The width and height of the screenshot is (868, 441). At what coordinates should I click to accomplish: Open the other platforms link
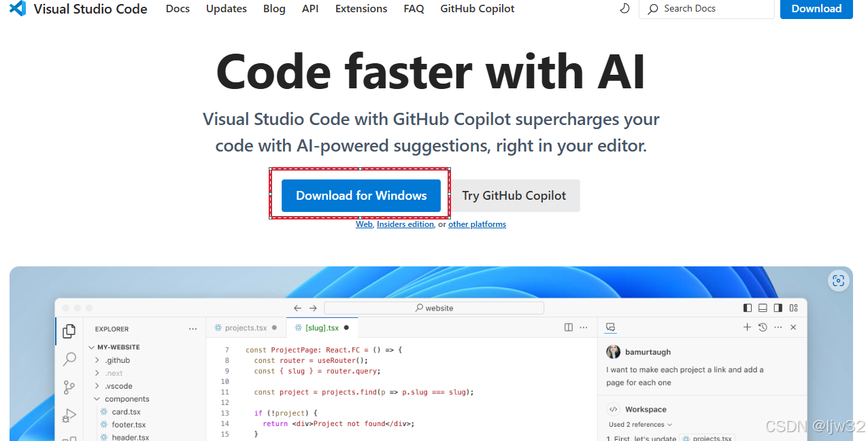tap(477, 224)
